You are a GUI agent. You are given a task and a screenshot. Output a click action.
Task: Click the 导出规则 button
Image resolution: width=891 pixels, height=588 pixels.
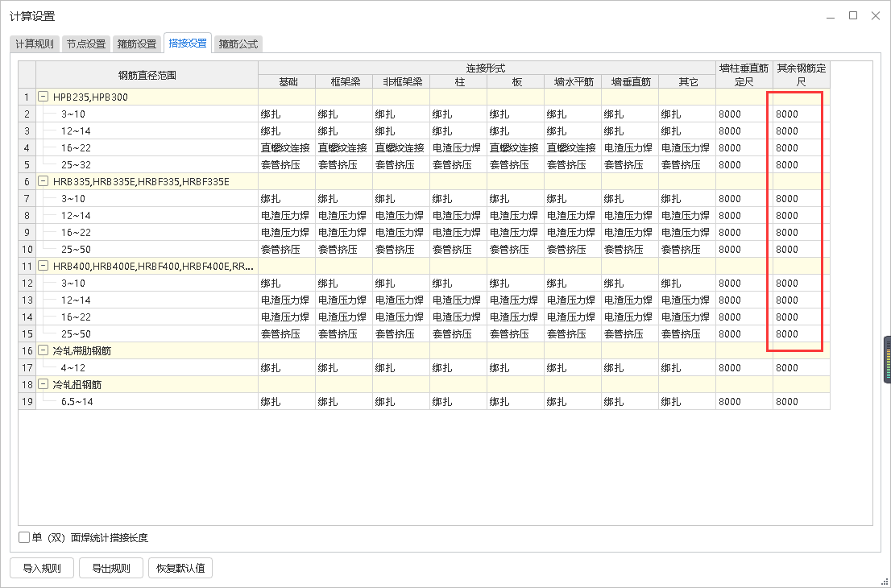(x=111, y=568)
